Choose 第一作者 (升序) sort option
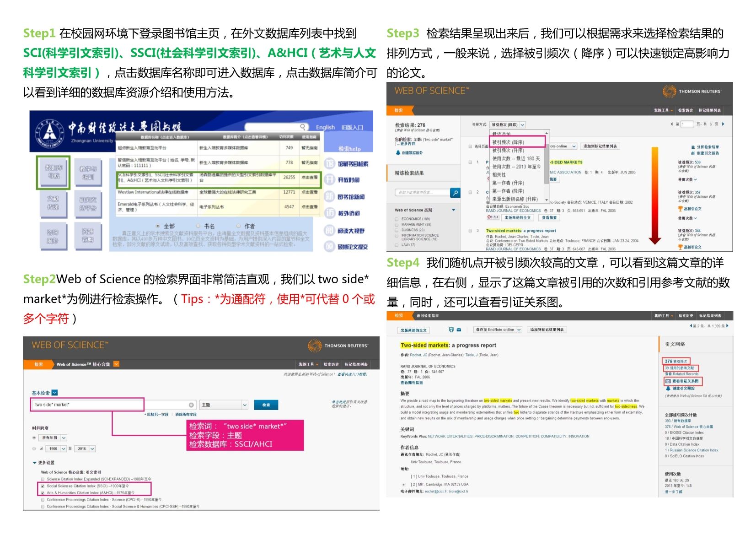This screenshot has height=535, width=756. click(508, 183)
